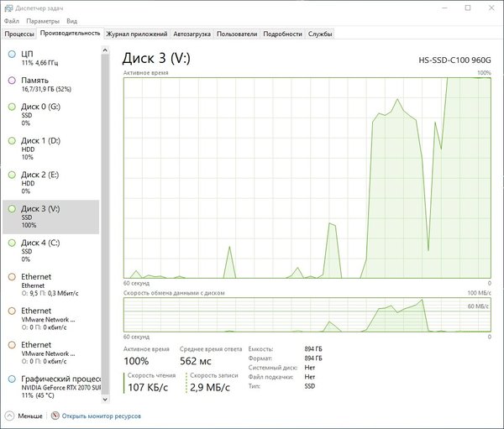The height and width of the screenshot is (429, 504).
Task: Switch to the Автозагрузка tab
Action: (192, 34)
